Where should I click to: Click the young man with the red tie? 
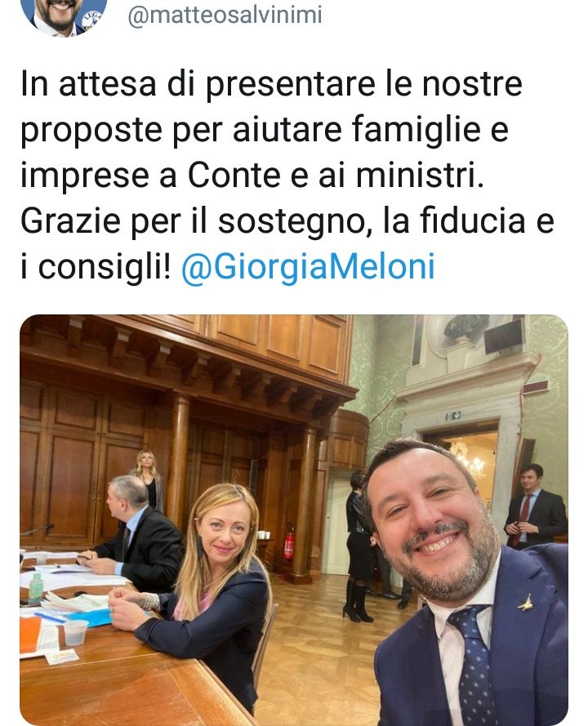[x=537, y=507]
